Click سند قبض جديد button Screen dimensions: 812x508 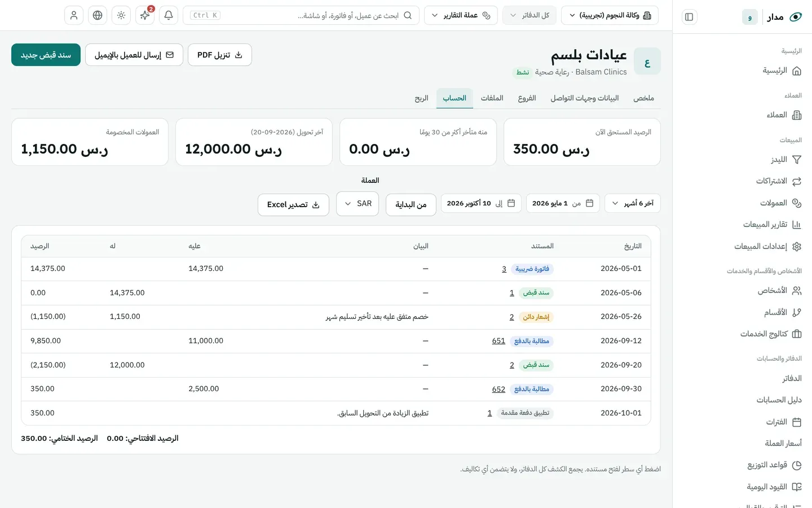coord(46,55)
